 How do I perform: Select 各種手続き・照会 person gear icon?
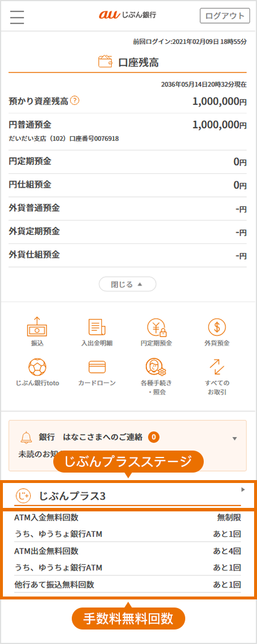click(x=156, y=367)
